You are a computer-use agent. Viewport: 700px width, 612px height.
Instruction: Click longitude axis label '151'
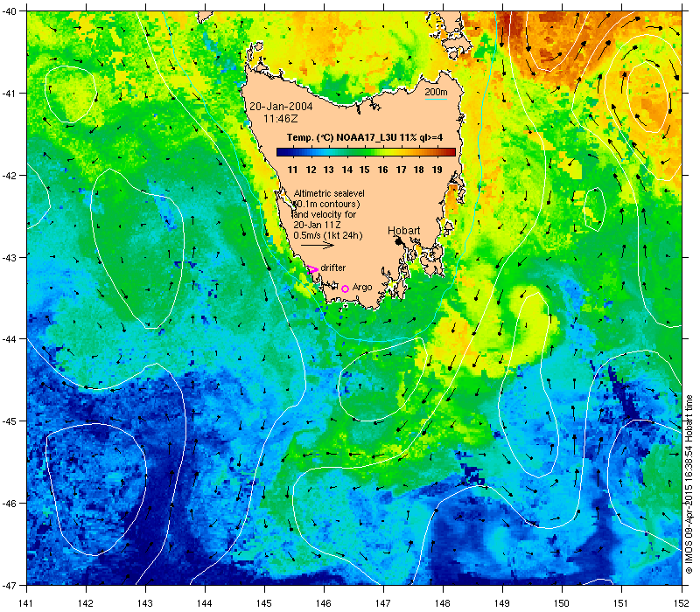[622, 603]
